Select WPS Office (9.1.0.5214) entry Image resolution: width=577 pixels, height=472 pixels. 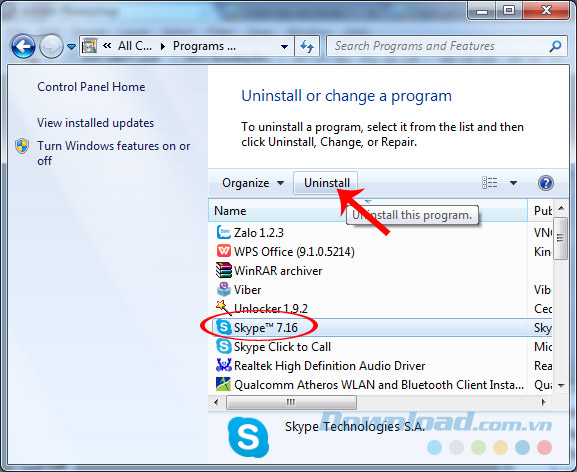click(294, 252)
